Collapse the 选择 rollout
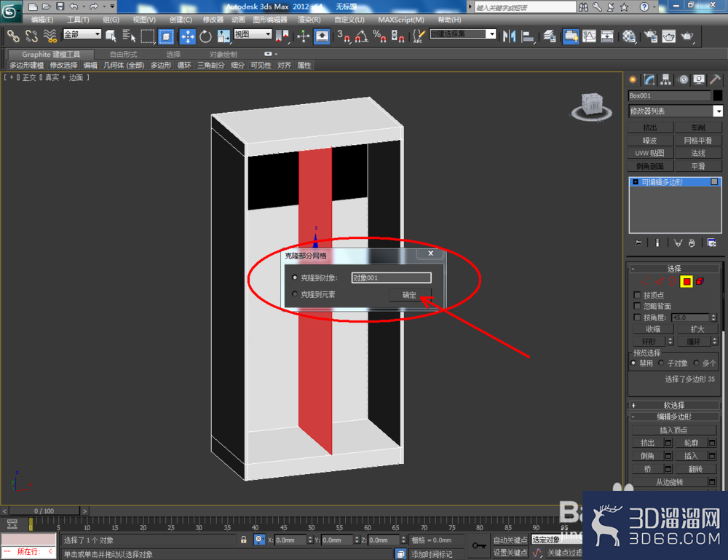 pos(673,269)
